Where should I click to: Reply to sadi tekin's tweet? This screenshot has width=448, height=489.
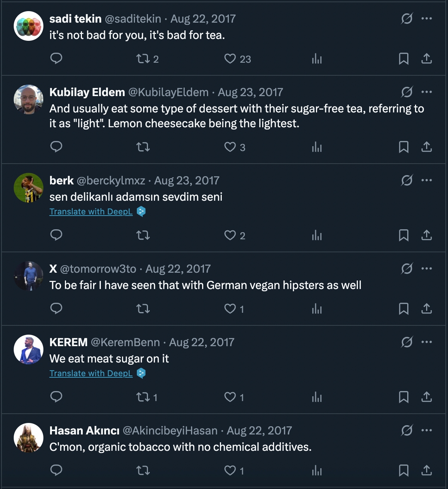point(56,59)
